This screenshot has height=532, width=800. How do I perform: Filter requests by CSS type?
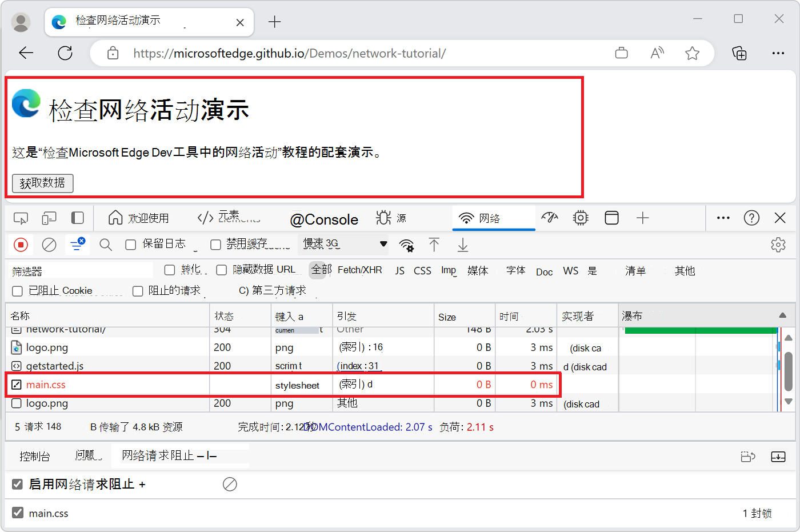pyautogui.click(x=422, y=270)
